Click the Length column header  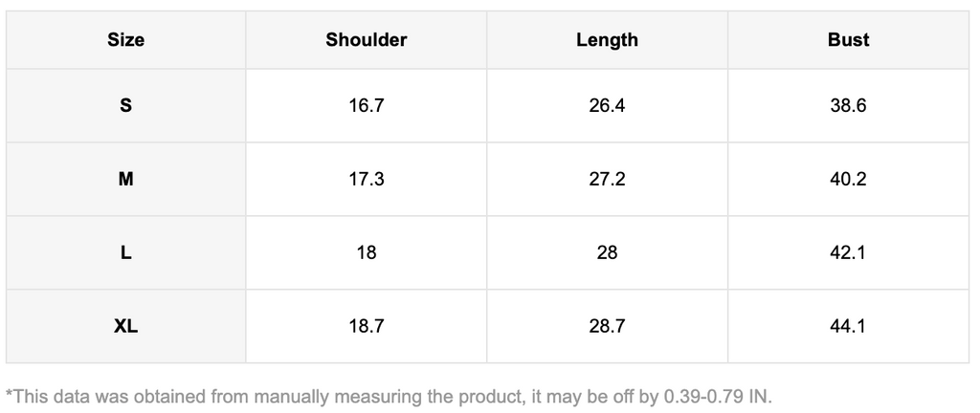point(607,40)
